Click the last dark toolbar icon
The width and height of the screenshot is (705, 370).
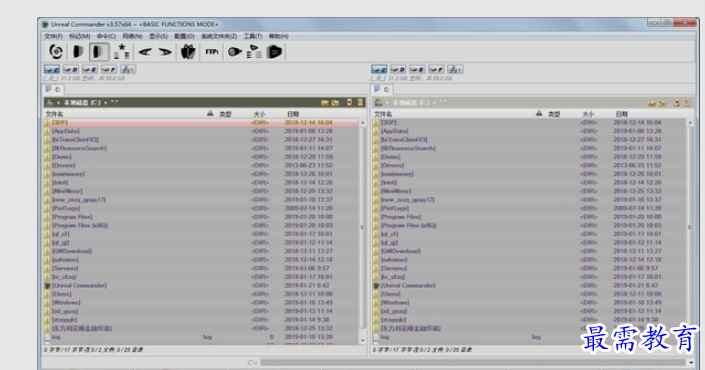point(274,52)
